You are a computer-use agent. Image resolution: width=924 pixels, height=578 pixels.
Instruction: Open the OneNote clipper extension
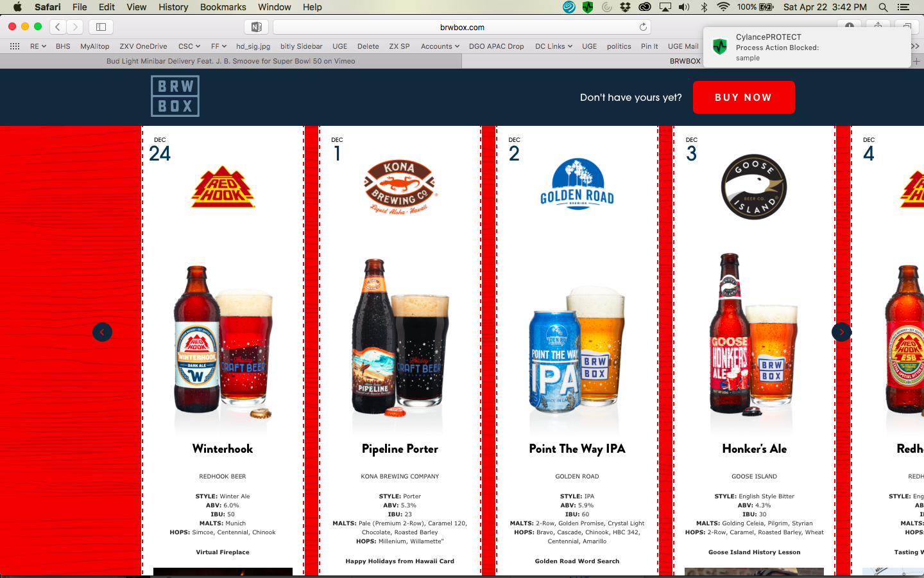(x=256, y=27)
